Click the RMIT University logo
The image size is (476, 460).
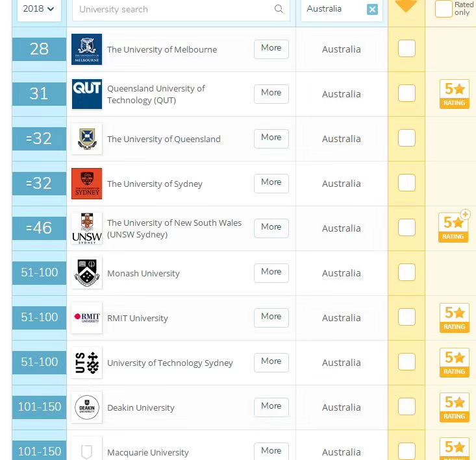86,318
